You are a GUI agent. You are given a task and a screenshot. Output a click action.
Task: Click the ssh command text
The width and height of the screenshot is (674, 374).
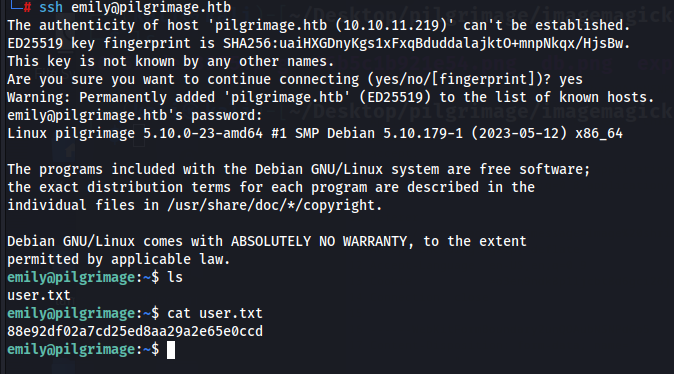click(x=51, y=7)
